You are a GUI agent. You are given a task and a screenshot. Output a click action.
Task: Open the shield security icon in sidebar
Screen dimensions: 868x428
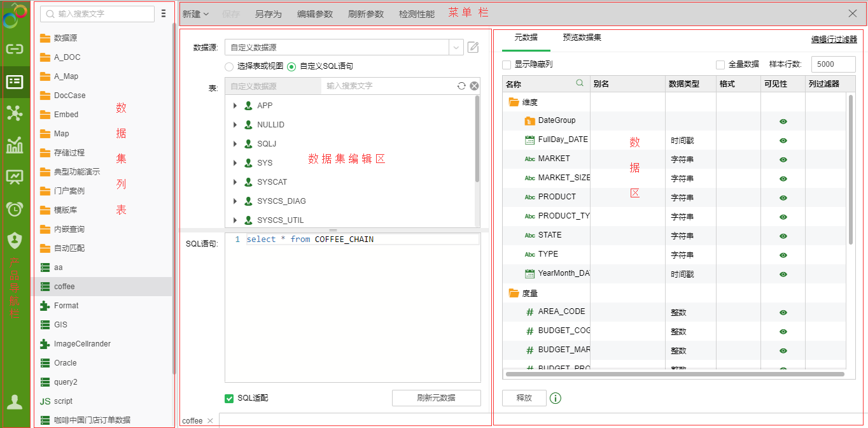tap(14, 240)
